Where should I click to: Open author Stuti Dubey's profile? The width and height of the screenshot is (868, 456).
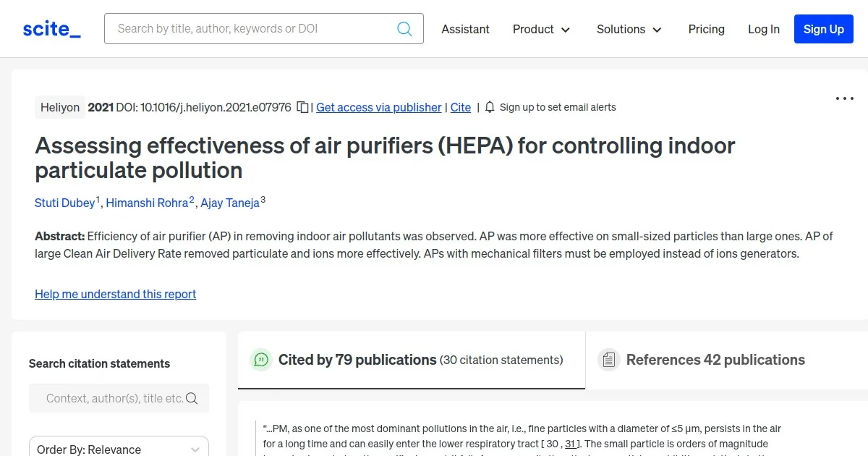click(x=64, y=203)
